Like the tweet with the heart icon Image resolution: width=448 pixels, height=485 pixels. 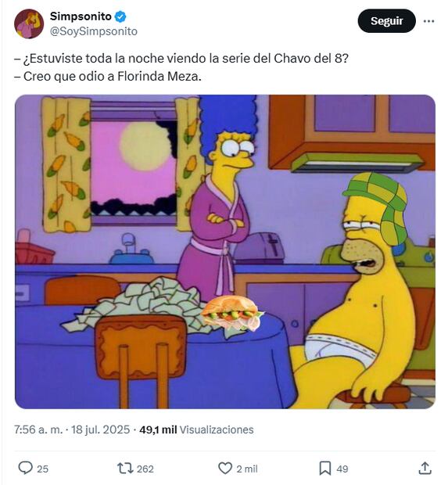tap(225, 469)
